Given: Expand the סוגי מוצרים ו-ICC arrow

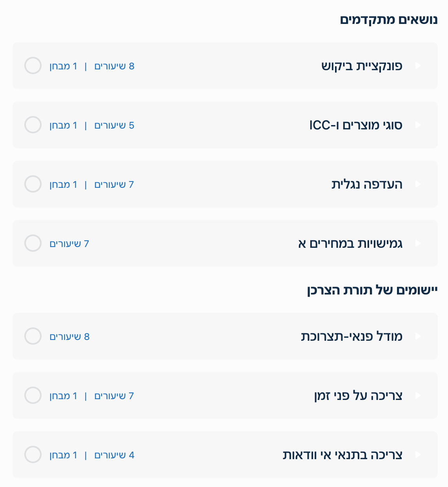Looking at the screenshot, I should tap(418, 125).
